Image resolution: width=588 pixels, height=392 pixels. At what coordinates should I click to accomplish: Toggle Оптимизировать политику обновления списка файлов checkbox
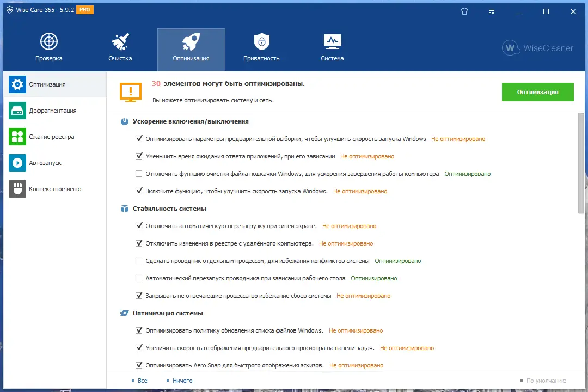(x=139, y=330)
